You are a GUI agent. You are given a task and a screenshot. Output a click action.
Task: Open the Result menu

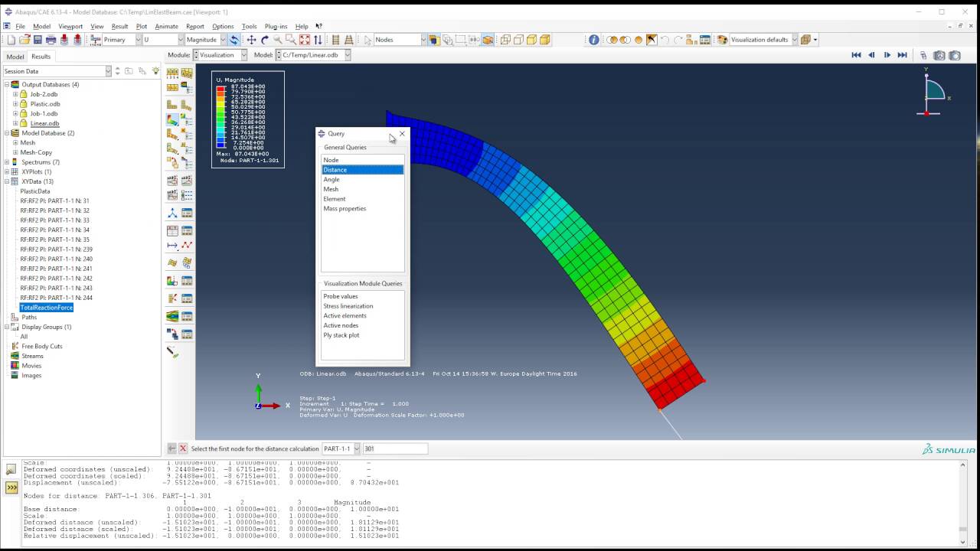[x=120, y=26]
